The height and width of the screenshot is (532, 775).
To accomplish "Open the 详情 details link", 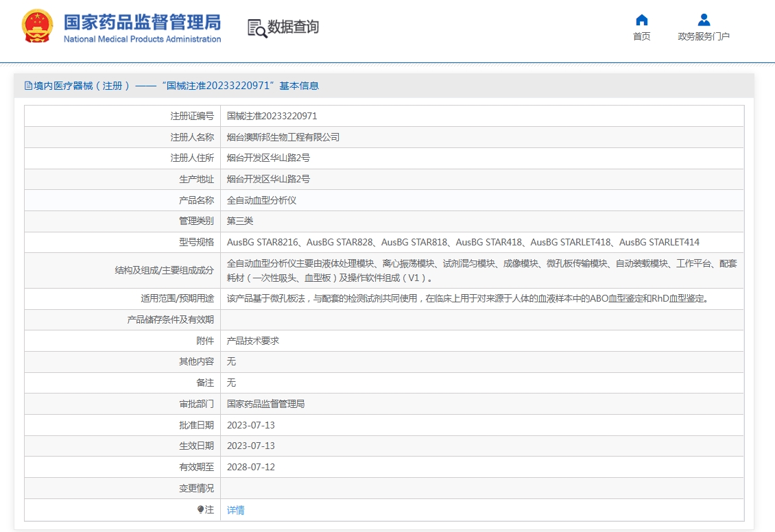I will click(235, 510).
